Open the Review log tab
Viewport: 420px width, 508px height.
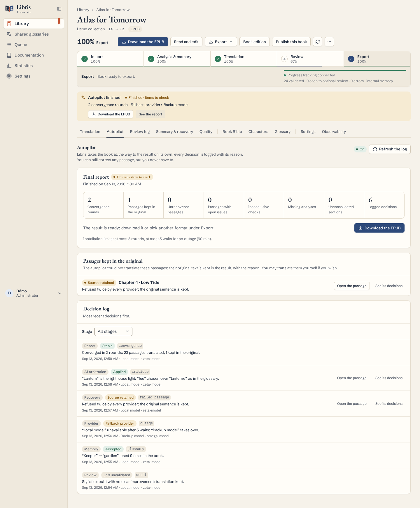pyautogui.click(x=140, y=132)
